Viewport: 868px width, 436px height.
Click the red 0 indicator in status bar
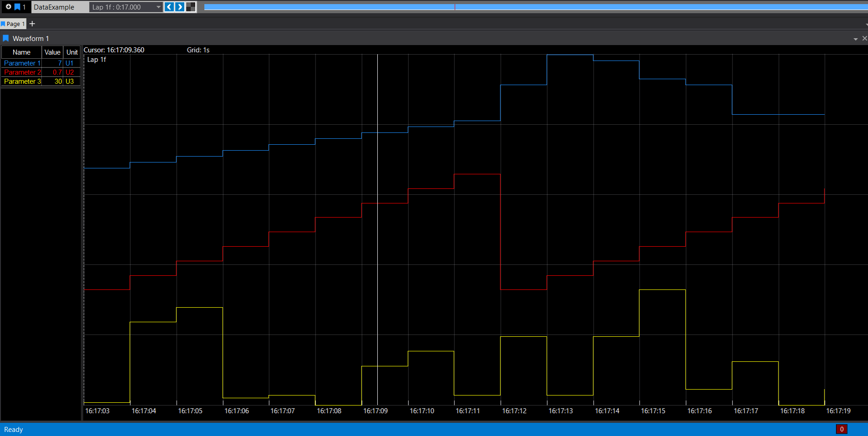coord(842,429)
